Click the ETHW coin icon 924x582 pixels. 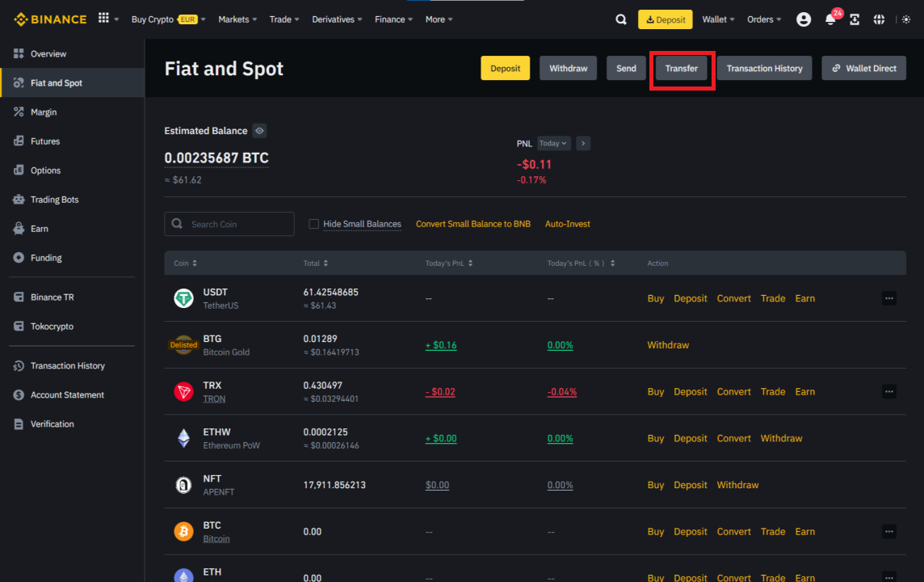[184, 438]
